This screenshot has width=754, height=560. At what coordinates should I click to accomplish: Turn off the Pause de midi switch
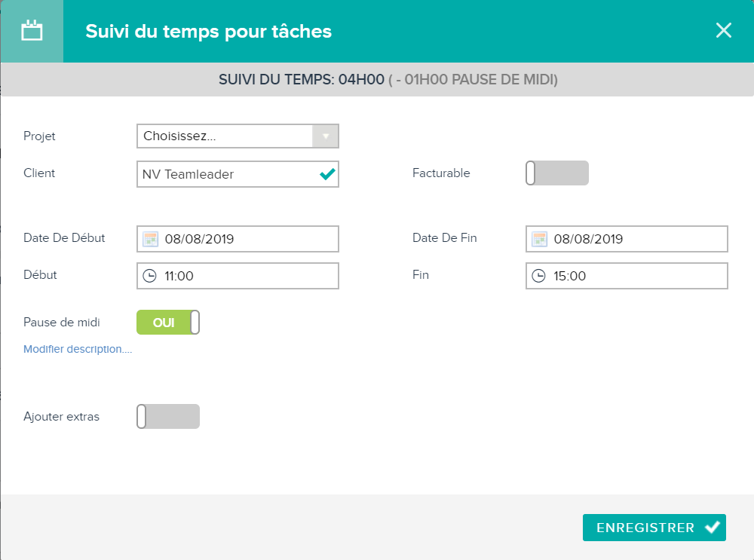[x=168, y=322]
